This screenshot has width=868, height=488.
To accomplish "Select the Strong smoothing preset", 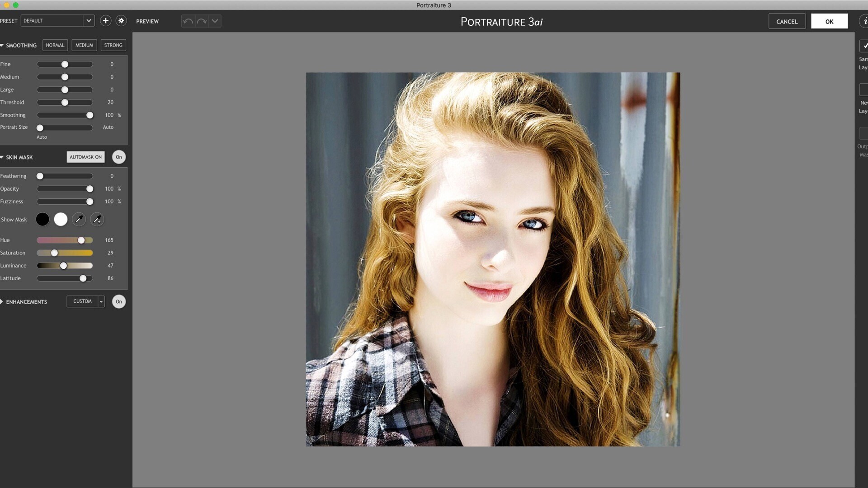I will (x=113, y=45).
